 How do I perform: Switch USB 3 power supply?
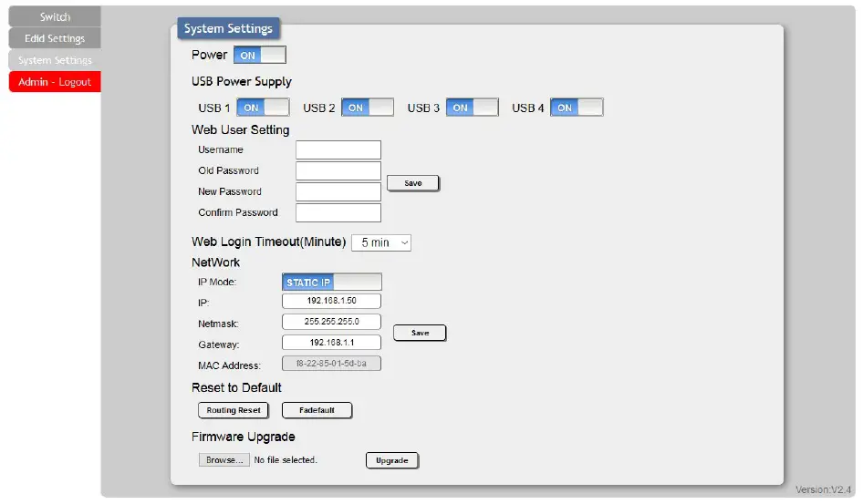pyautogui.click(x=473, y=108)
